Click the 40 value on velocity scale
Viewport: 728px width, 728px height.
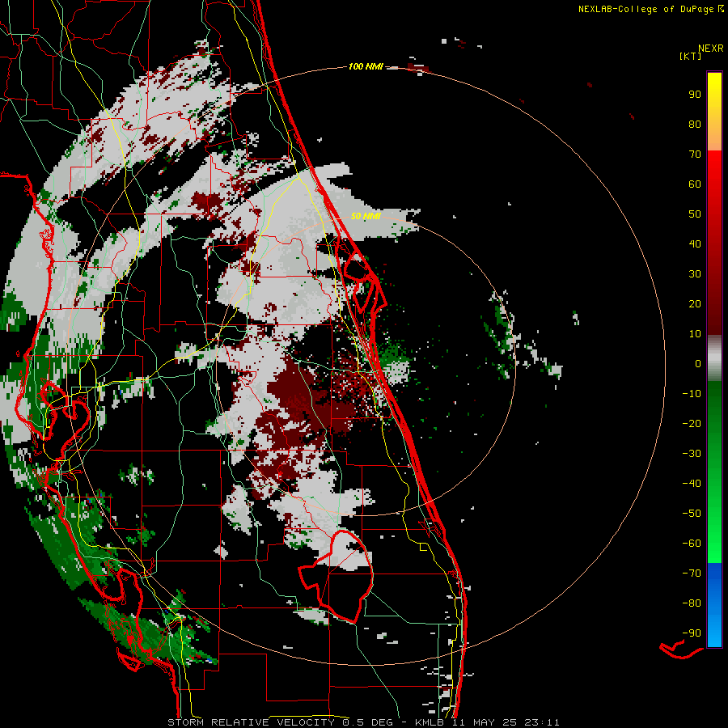(x=695, y=243)
